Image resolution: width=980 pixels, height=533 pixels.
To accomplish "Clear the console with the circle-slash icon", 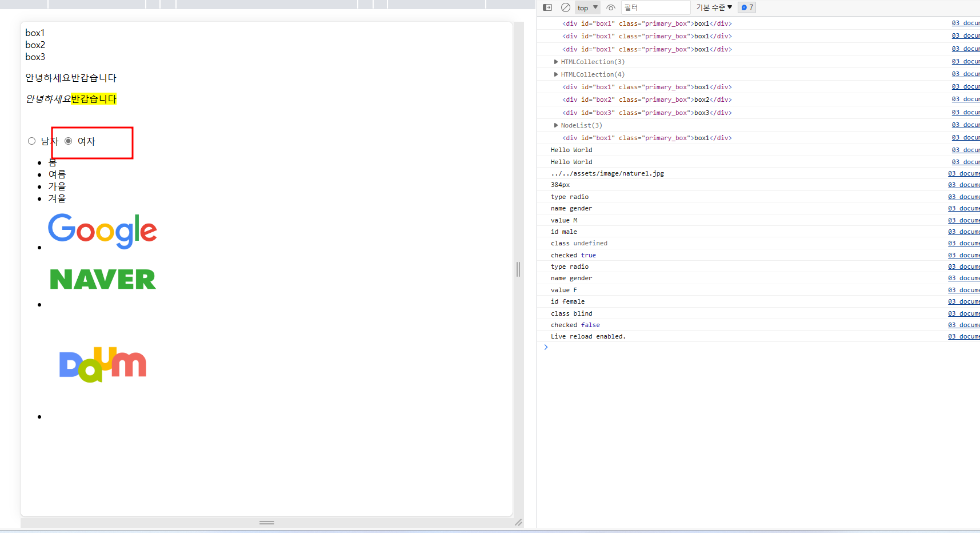I will click(x=566, y=7).
